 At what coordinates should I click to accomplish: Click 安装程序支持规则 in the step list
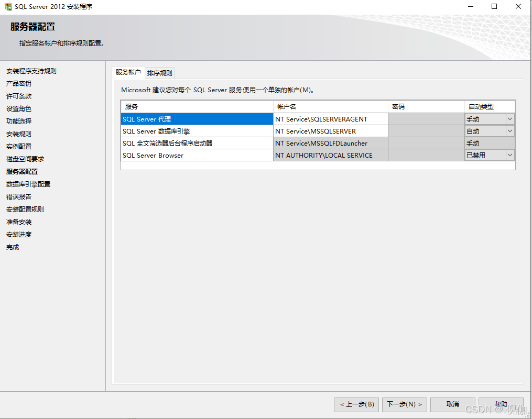(x=31, y=71)
